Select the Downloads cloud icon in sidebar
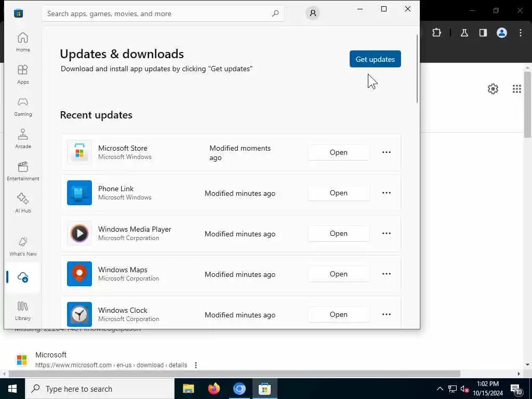532x399 pixels. [x=23, y=277]
